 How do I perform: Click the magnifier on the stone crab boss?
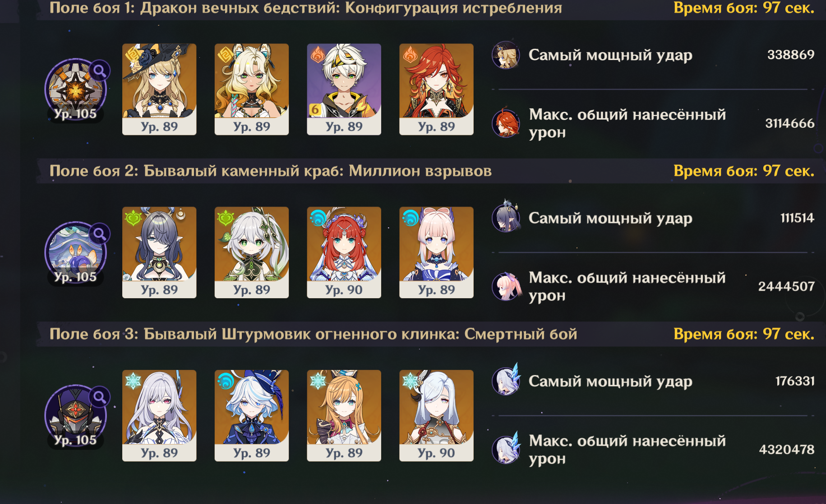click(100, 234)
